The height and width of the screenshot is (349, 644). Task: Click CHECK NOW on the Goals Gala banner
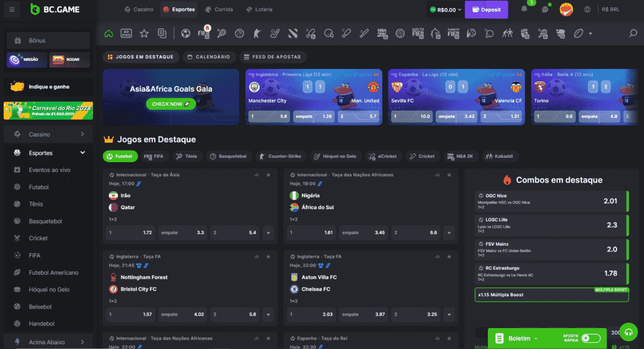pyautogui.click(x=170, y=104)
